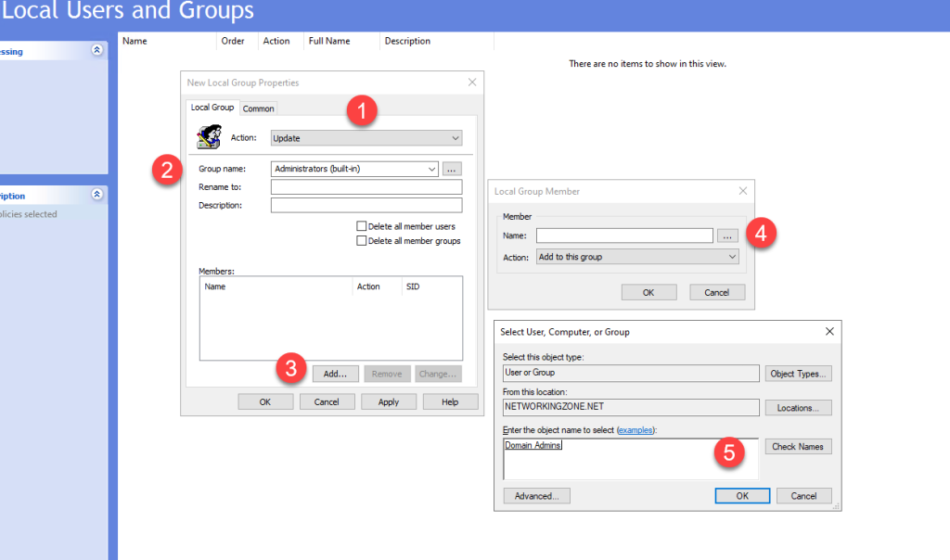Check Delete all member groups option

[x=362, y=241]
